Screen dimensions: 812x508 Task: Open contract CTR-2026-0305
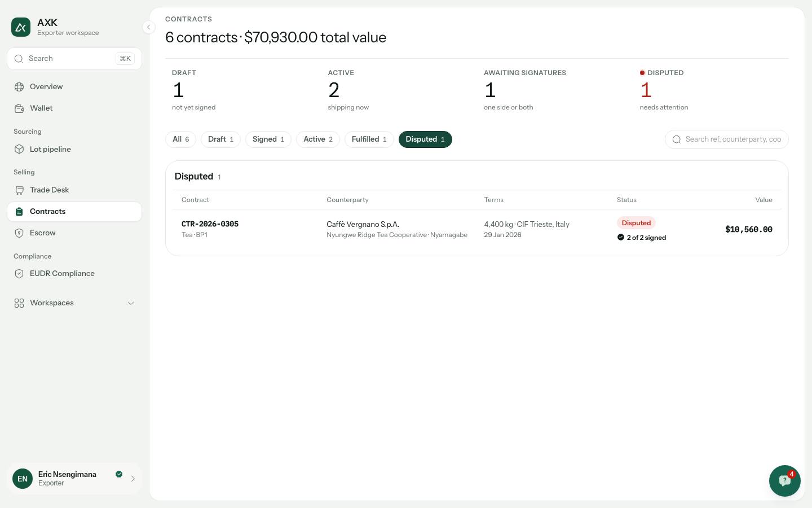click(x=210, y=224)
